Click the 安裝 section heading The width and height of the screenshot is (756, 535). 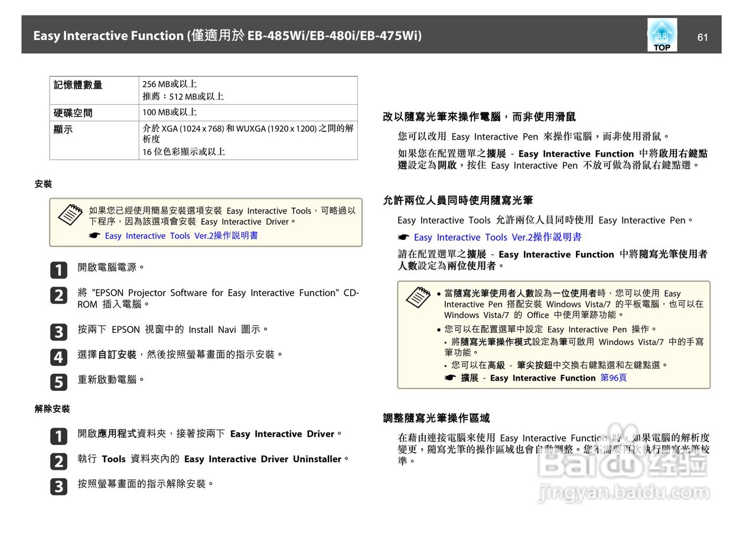[43, 184]
